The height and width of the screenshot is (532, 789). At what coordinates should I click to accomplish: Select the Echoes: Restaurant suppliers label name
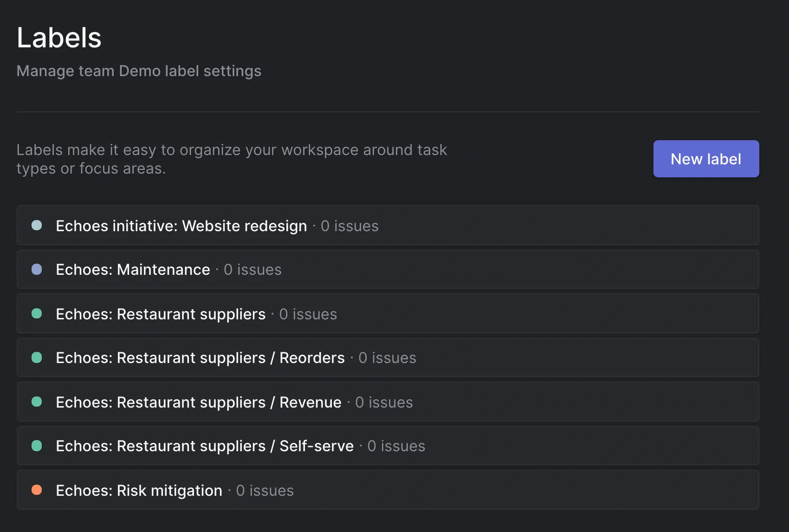(x=161, y=314)
